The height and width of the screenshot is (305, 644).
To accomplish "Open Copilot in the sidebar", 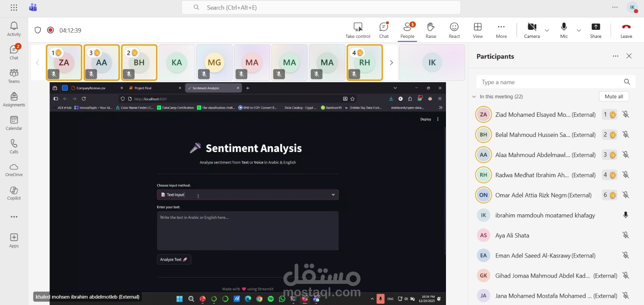I will pyautogui.click(x=14, y=193).
